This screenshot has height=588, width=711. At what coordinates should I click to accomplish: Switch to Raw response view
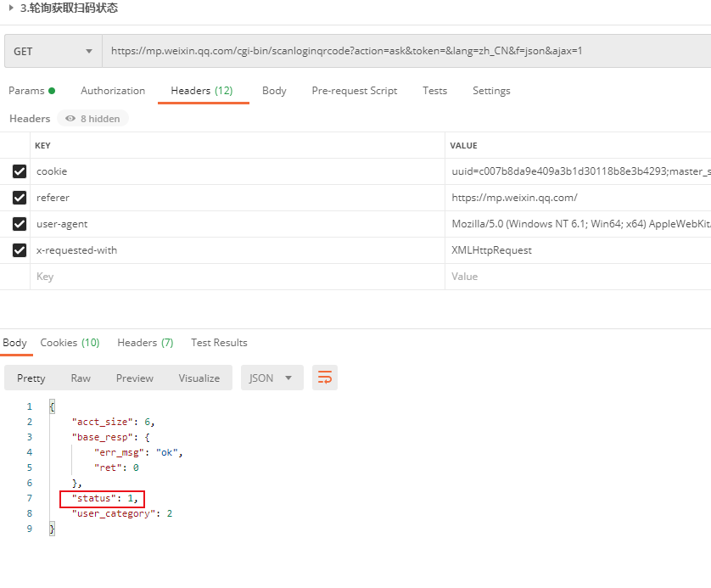click(x=81, y=378)
